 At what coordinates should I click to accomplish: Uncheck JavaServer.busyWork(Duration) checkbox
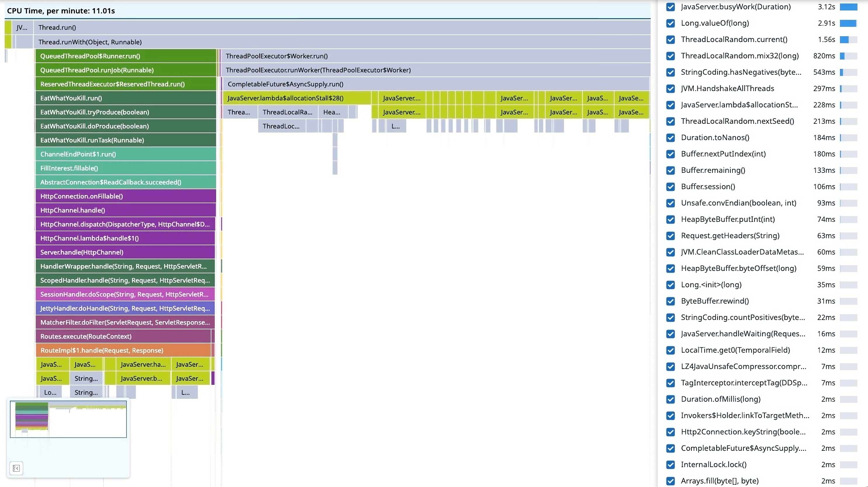coord(671,7)
